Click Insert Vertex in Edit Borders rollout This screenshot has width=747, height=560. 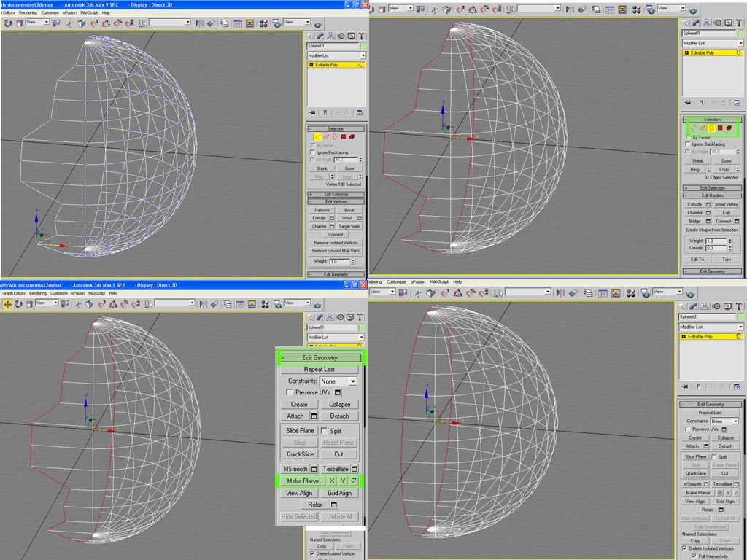(x=726, y=204)
